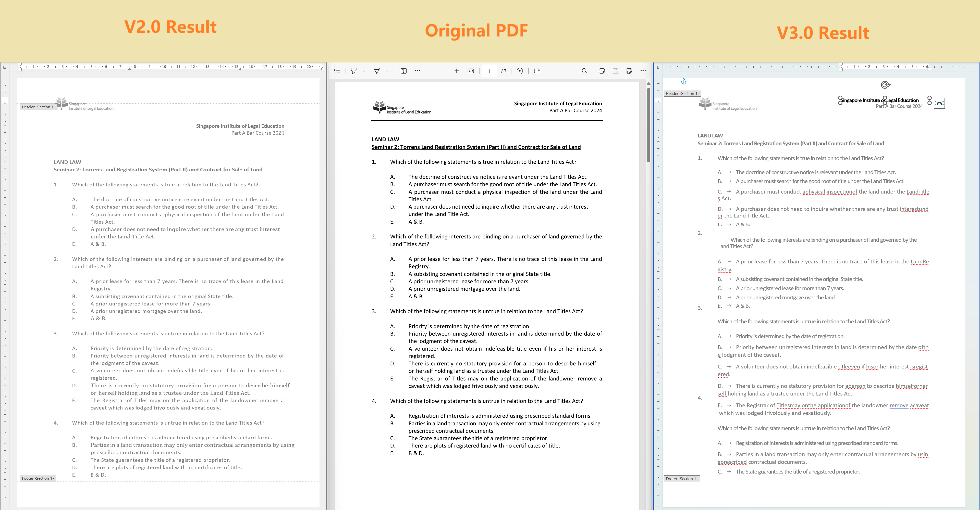The height and width of the screenshot is (510, 980).
Task: Open the PDF table of contents list icon
Action: pyautogui.click(x=337, y=71)
